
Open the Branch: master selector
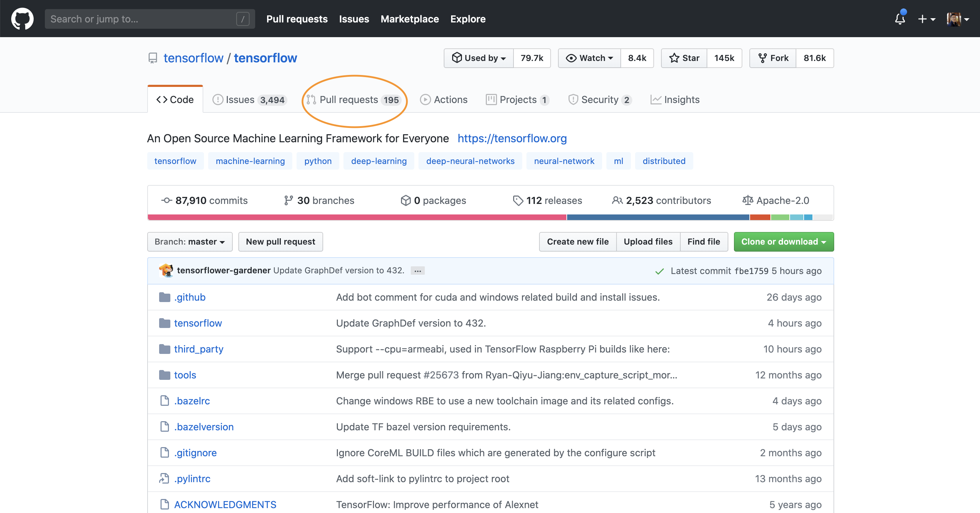click(x=190, y=242)
